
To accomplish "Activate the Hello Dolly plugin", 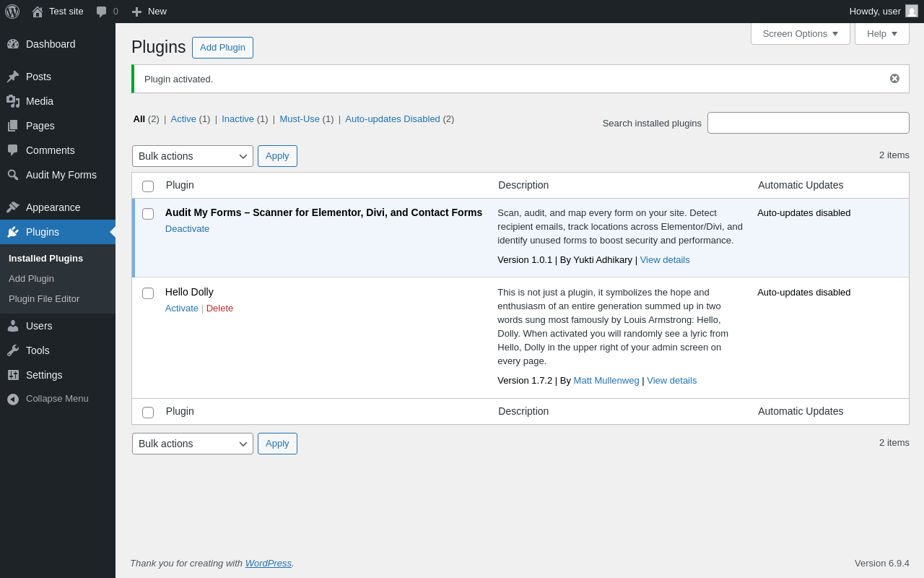I will point(182,309).
